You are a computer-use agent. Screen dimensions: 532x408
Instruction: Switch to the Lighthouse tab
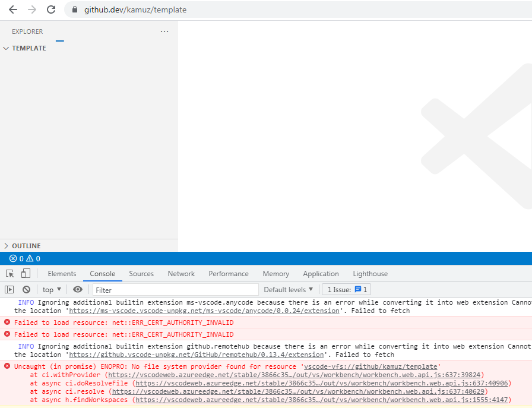(370, 274)
